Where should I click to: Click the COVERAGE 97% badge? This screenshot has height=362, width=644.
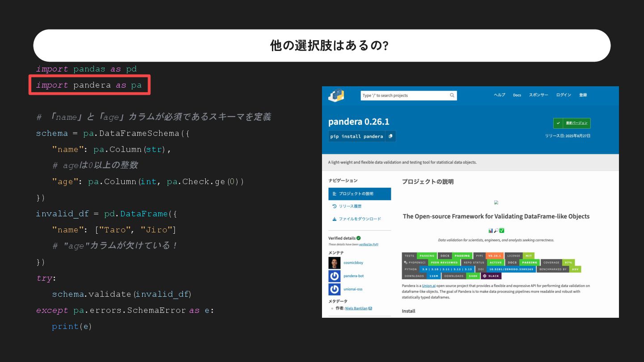[558, 263]
